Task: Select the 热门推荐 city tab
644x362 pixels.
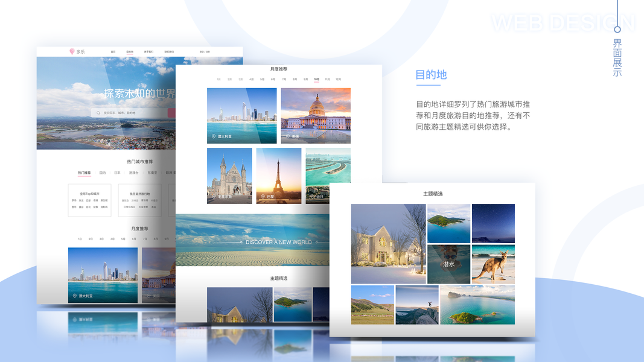Action: coord(84,173)
